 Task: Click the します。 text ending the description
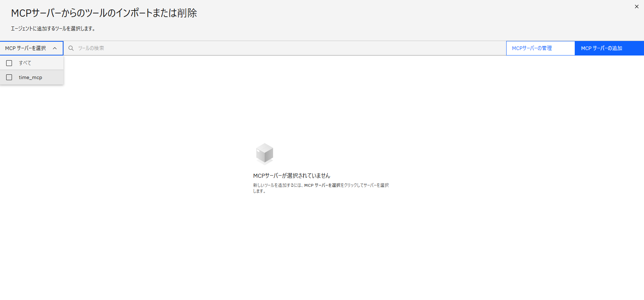[259, 191]
